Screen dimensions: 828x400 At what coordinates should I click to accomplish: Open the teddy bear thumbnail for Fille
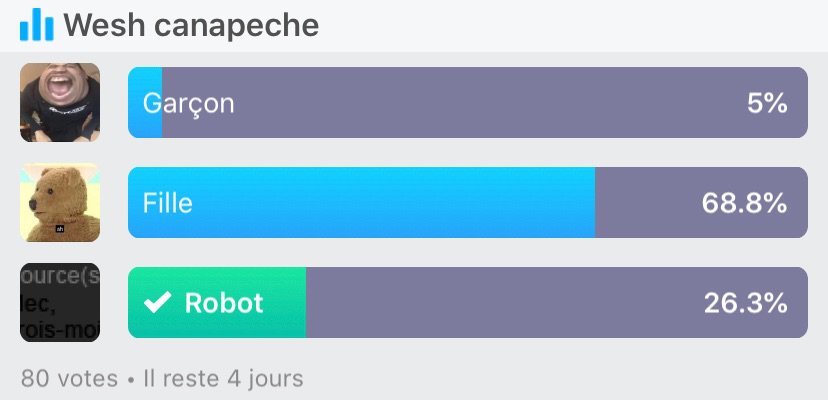pyautogui.click(x=60, y=202)
